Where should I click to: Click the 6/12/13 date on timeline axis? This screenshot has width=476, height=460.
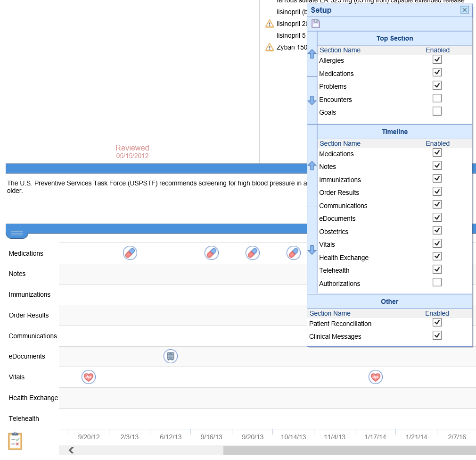(x=171, y=437)
